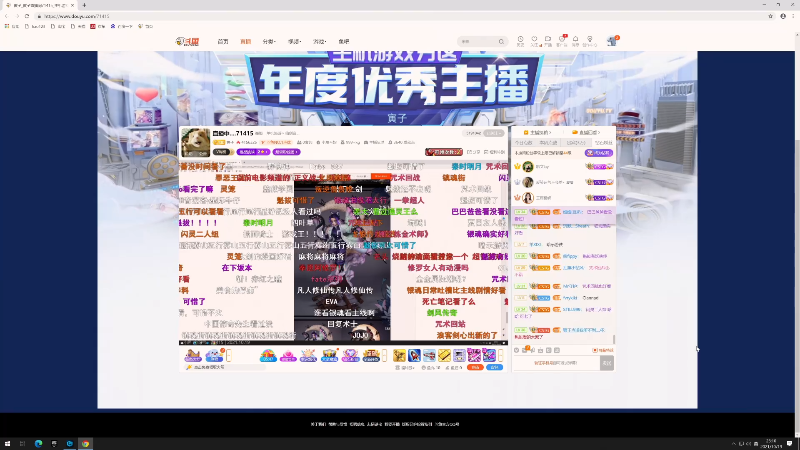The width and height of the screenshot is (800, 450).
Task: Click into the site search field
Action: tap(478, 41)
